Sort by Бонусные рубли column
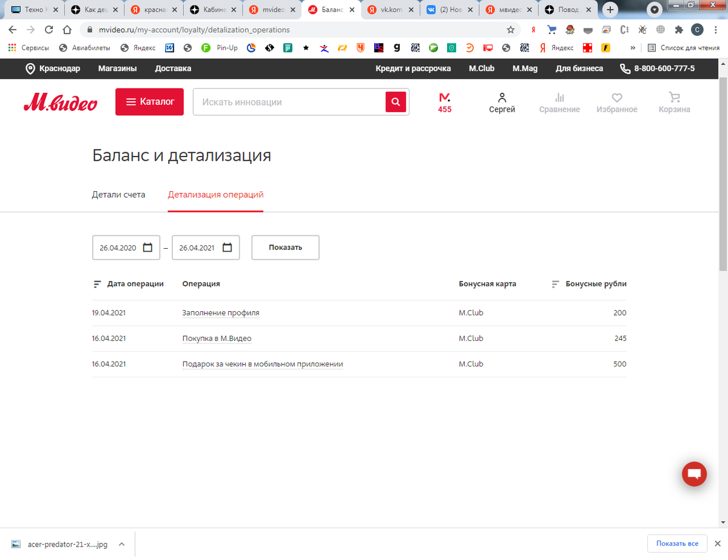The image size is (728, 560). pos(588,283)
